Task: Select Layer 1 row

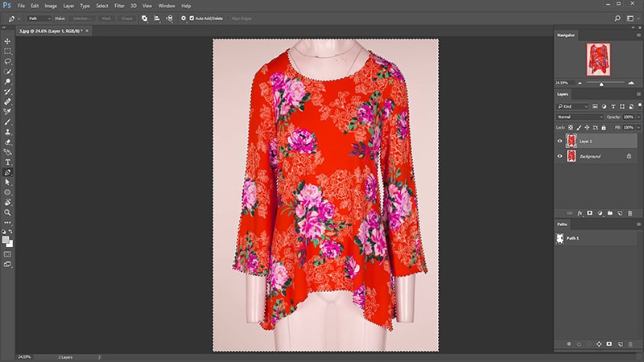Action: point(597,142)
